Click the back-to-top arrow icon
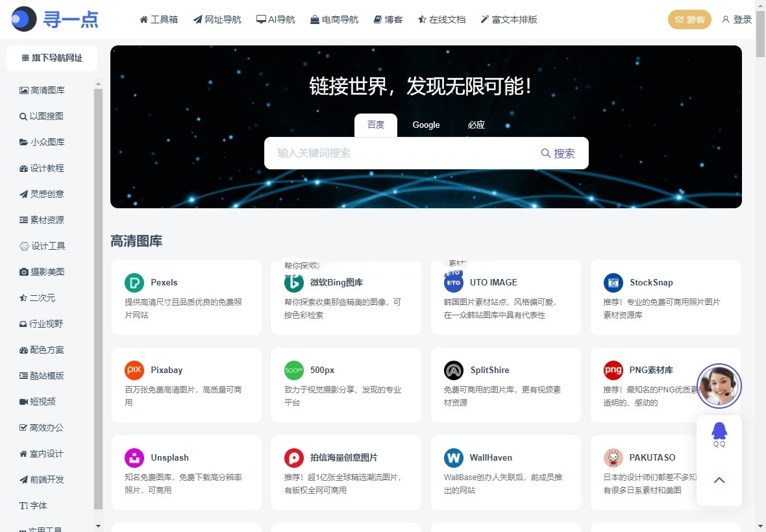This screenshot has width=766, height=532. pyautogui.click(x=719, y=480)
